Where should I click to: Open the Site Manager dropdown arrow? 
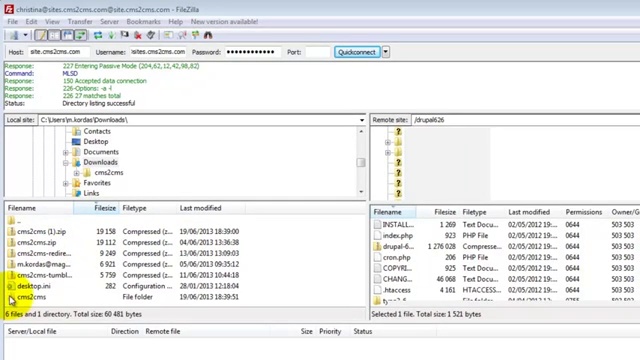tap(25, 36)
